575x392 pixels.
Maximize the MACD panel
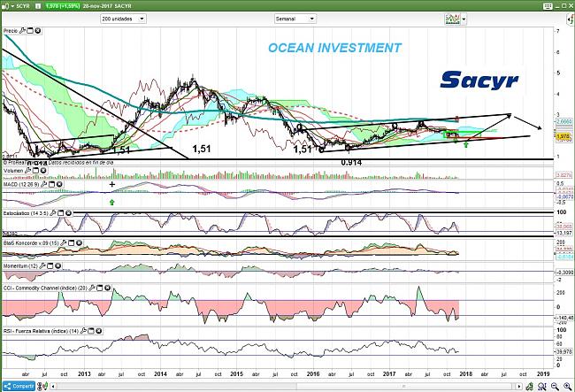51,184
